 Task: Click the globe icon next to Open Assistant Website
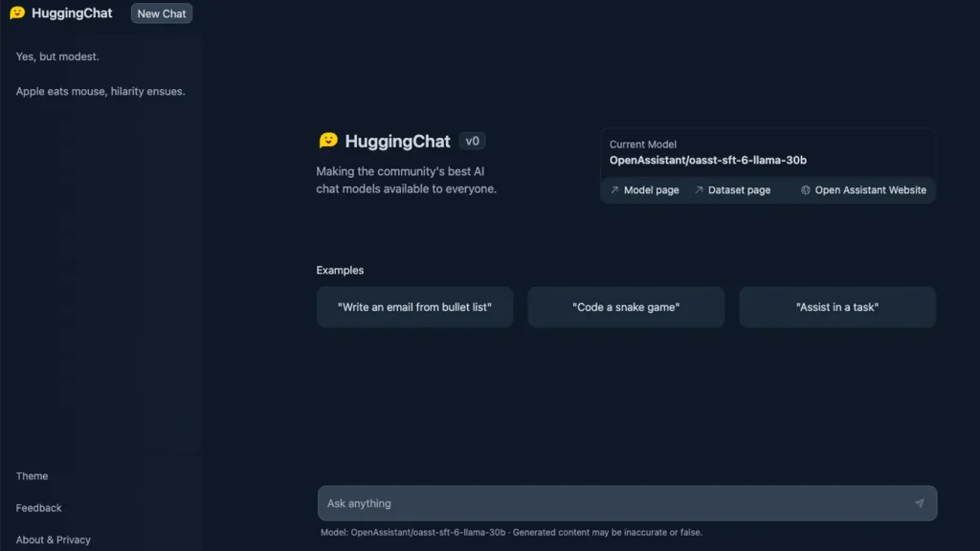(x=804, y=190)
